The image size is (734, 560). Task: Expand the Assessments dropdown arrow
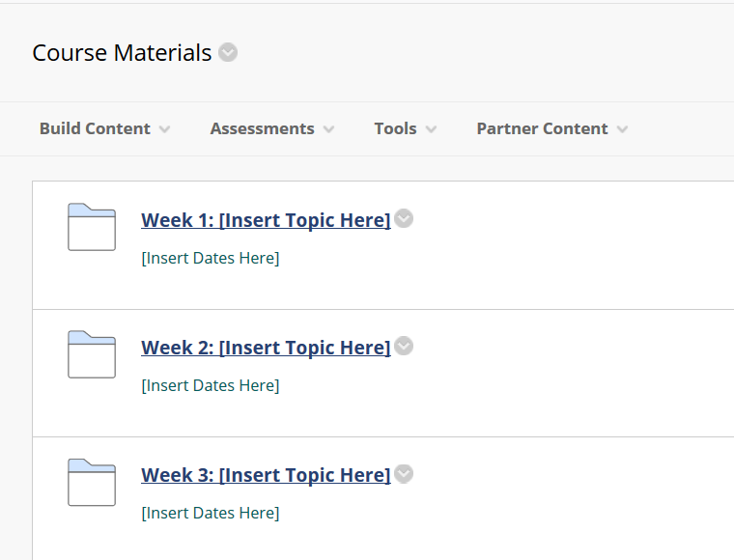click(328, 129)
